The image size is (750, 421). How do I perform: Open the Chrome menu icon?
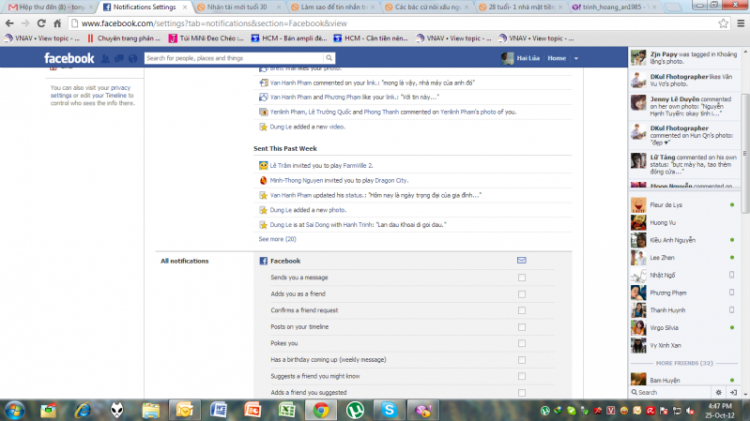pos(741,23)
